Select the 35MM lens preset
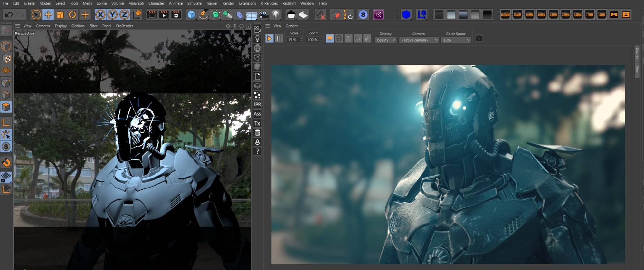644x270 pixels. (x=554, y=14)
